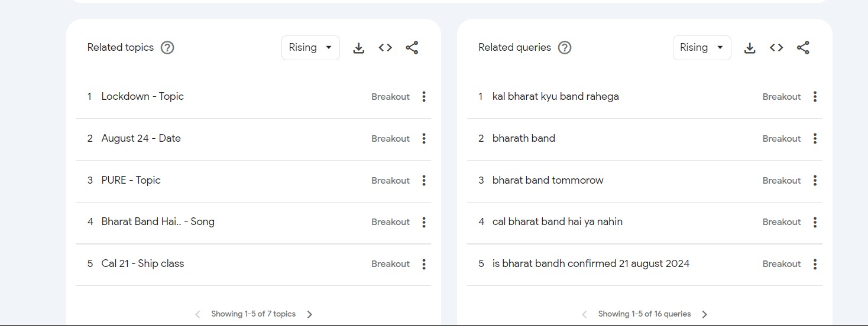This screenshot has height=326, width=868.
Task: Go to next page of topics
Action: [310, 314]
